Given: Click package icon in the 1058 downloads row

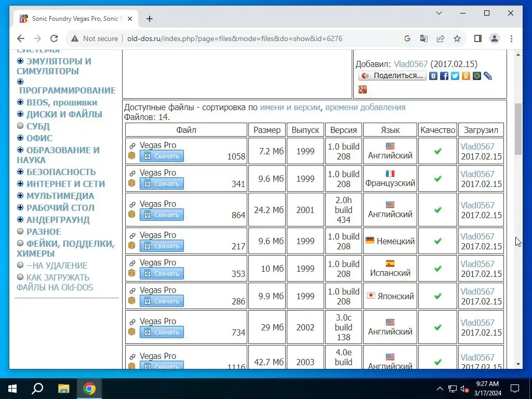Looking at the screenshot, I should (x=131, y=156).
